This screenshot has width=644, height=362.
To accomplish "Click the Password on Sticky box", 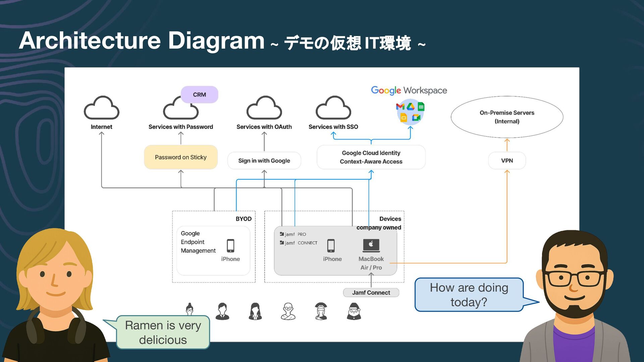I will coord(181,157).
